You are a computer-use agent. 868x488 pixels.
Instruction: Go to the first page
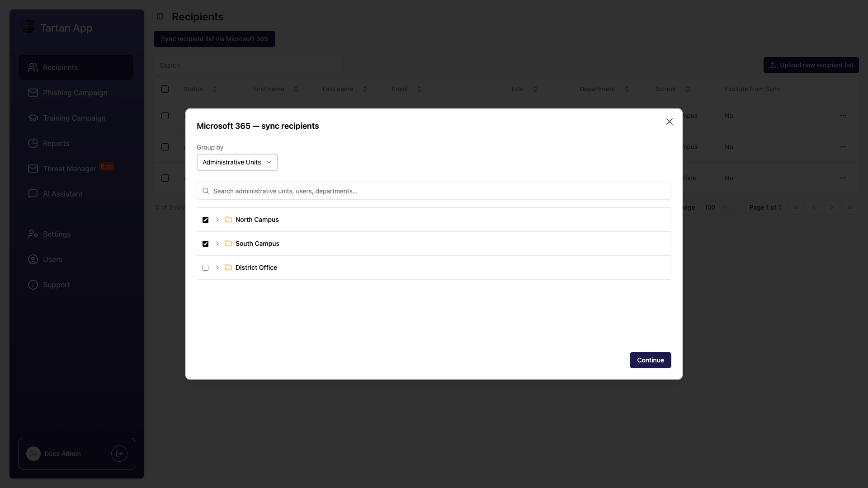tap(796, 207)
